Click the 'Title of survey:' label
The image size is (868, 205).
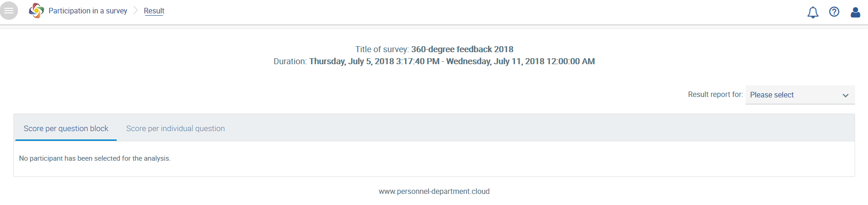(x=382, y=49)
